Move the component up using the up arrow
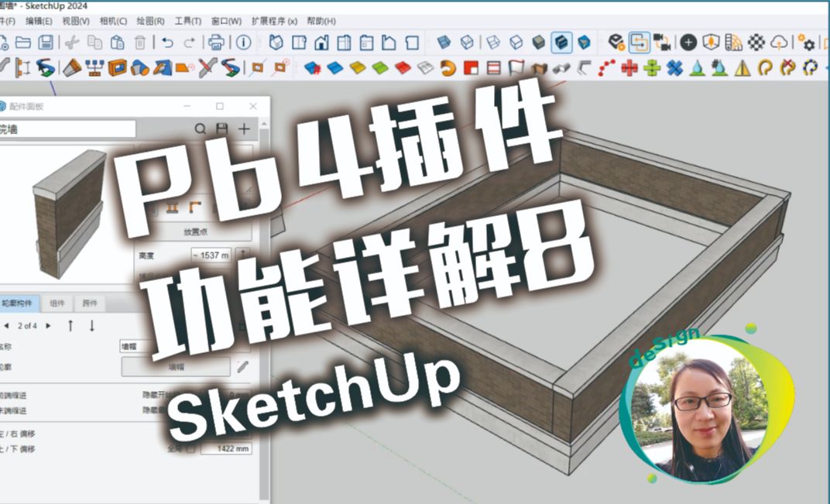This screenshot has height=504, width=830. (70, 326)
